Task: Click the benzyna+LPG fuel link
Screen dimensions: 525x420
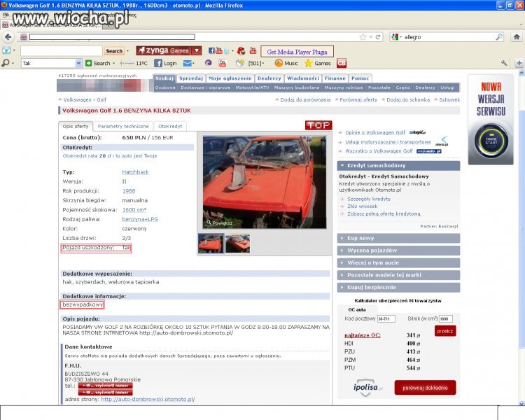Action: [x=140, y=219]
